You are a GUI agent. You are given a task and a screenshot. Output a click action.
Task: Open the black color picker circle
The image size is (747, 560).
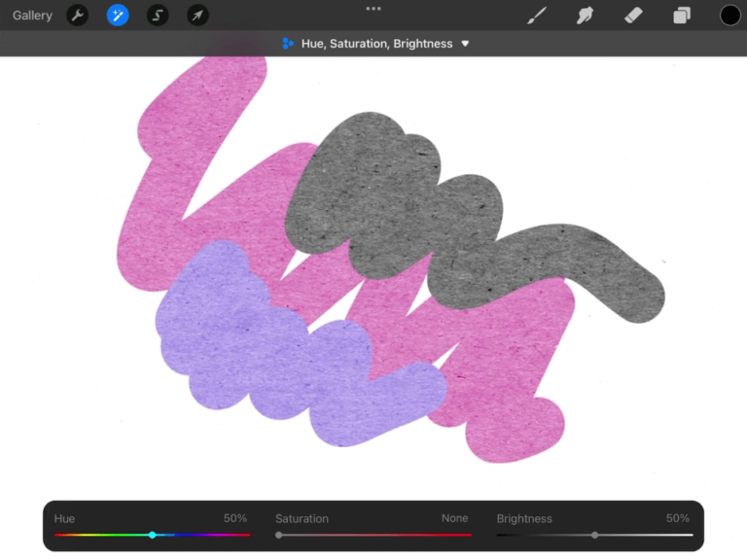click(x=729, y=16)
